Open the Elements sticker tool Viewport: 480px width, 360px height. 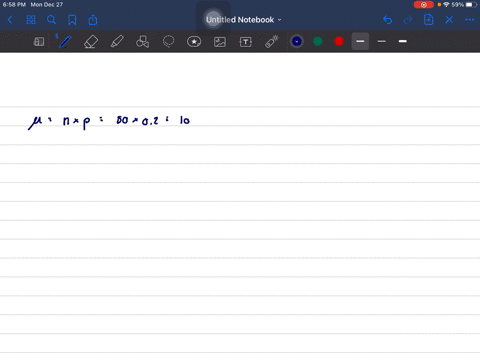coord(194,42)
